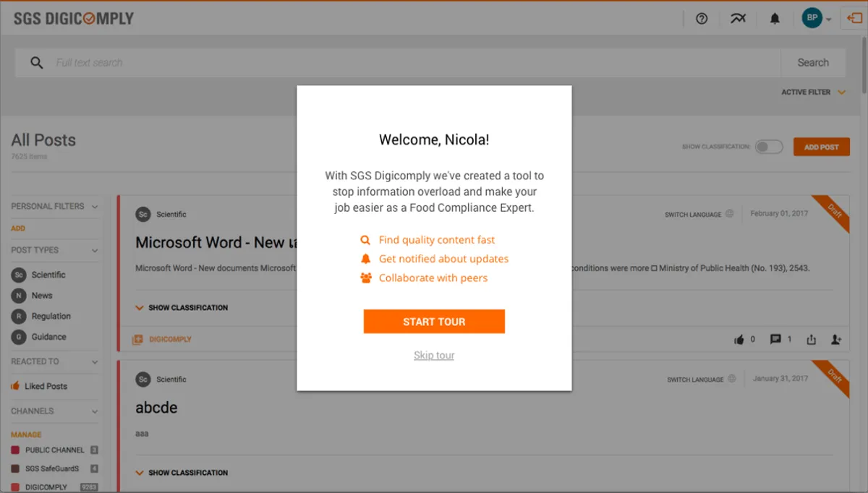Collapse the Personal Filters section

[95, 207]
